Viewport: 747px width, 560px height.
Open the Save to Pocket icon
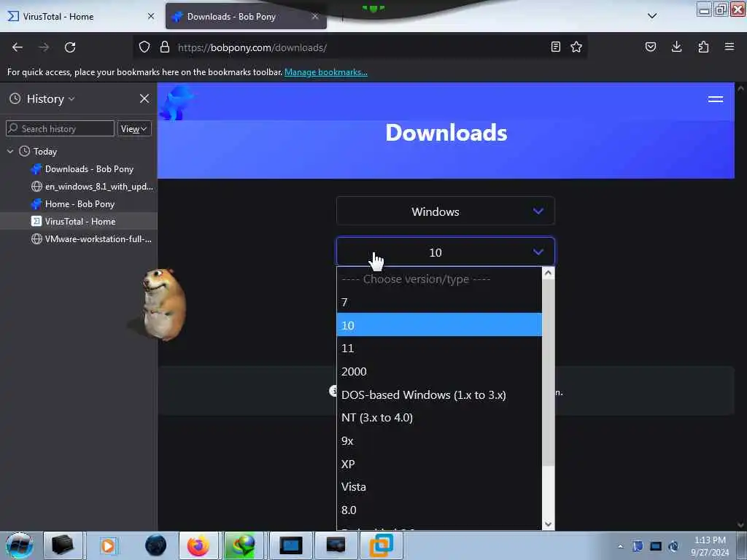click(651, 47)
